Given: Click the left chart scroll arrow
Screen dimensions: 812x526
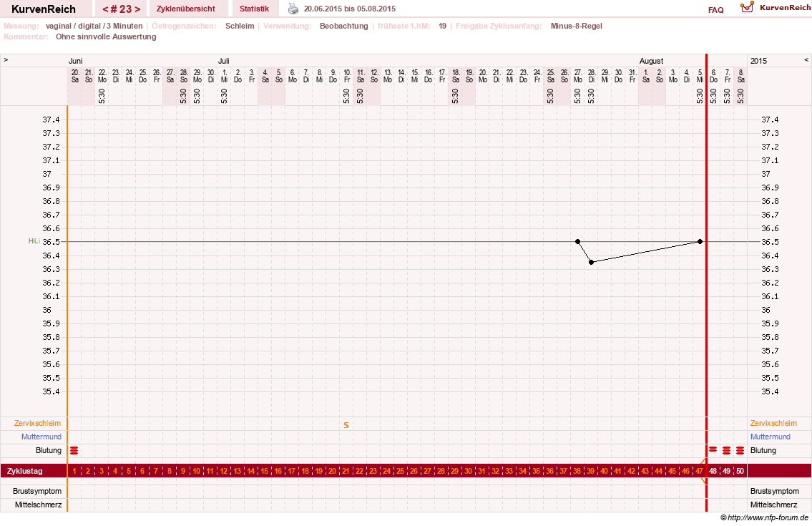Looking at the screenshot, I should tap(6, 60).
